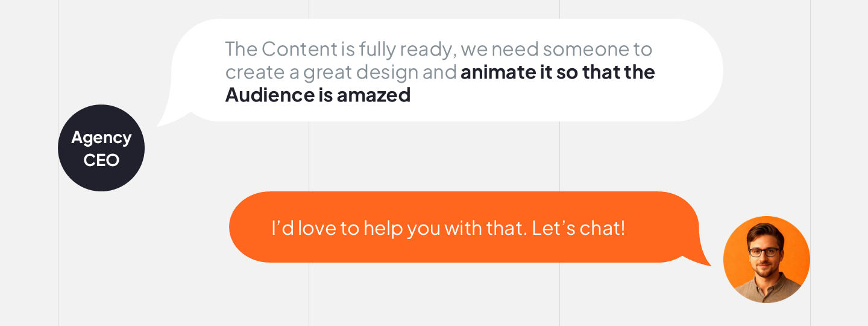Image resolution: width=868 pixels, height=326 pixels.
Task: Click the word "CEO" in dark circle
Action: (101, 160)
